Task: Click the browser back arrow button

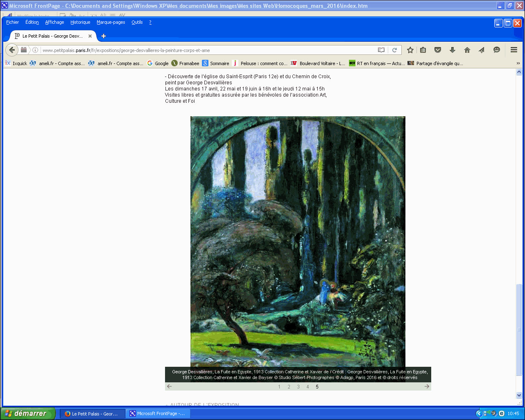Action: [12, 50]
